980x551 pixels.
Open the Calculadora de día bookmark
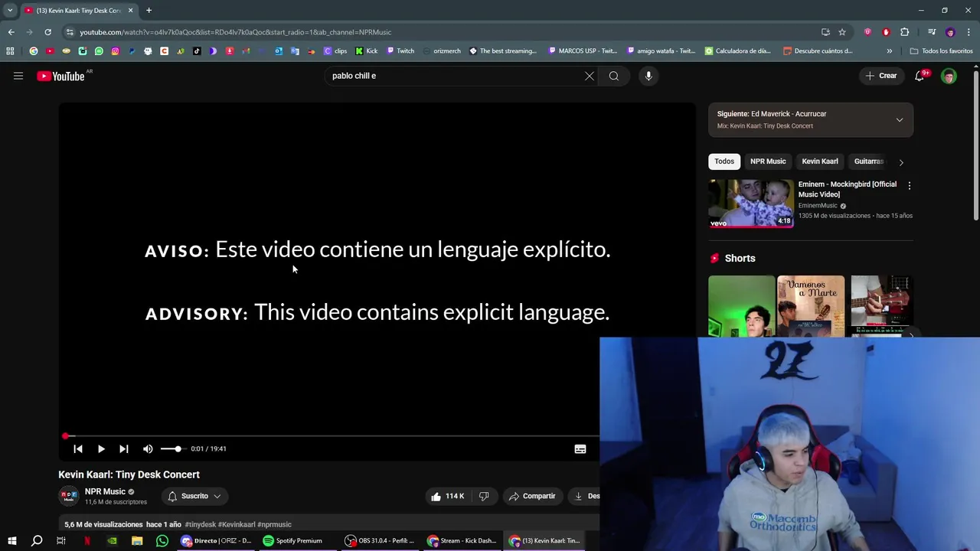[738, 51]
